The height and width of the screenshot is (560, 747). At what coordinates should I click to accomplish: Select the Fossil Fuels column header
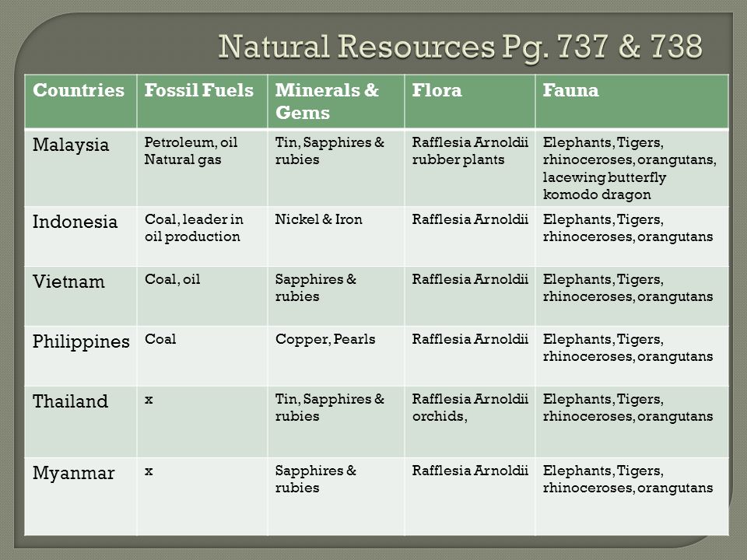pos(202,101)
